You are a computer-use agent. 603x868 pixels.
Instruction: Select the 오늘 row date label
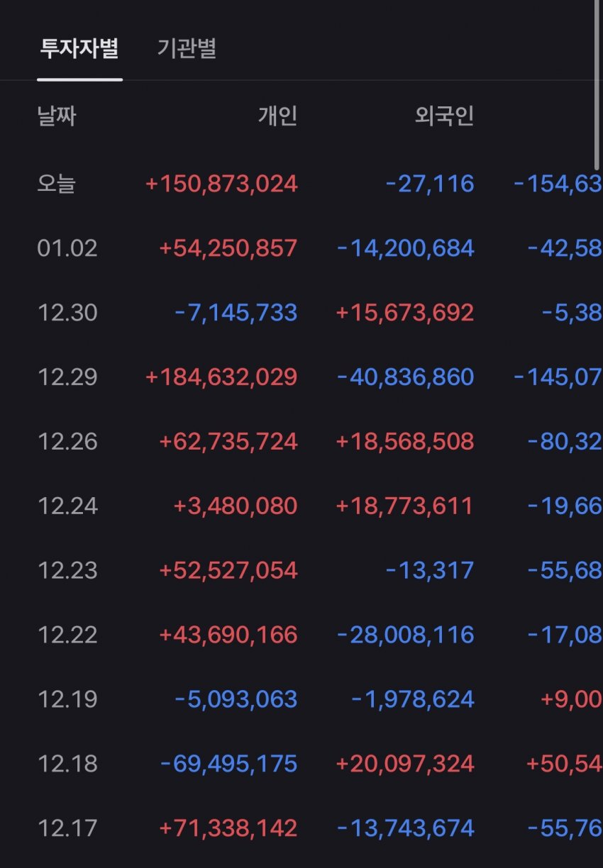[x=57, y=184]
